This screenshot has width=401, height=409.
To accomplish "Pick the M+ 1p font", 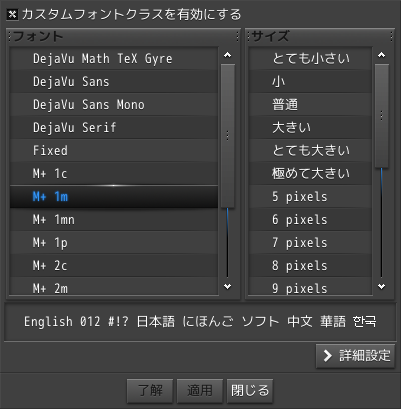I will pos(114,243).
